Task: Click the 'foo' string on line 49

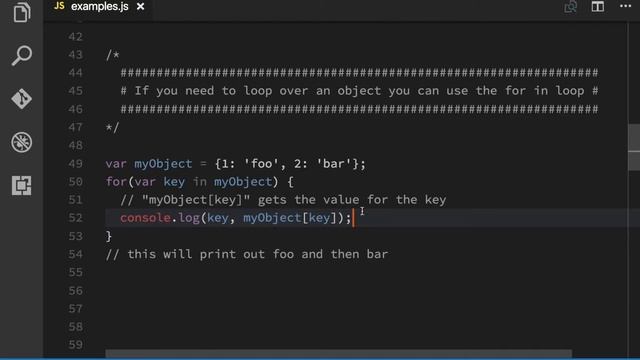Action: 261,164
